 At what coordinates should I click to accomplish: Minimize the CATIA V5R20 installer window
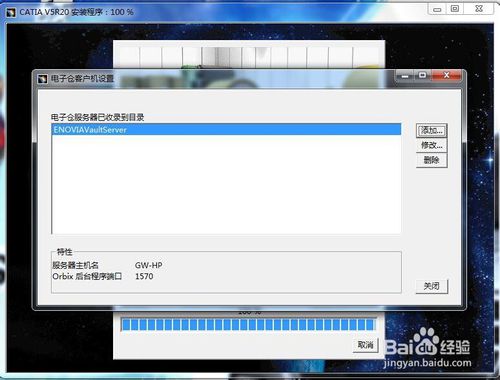(437, 9)
